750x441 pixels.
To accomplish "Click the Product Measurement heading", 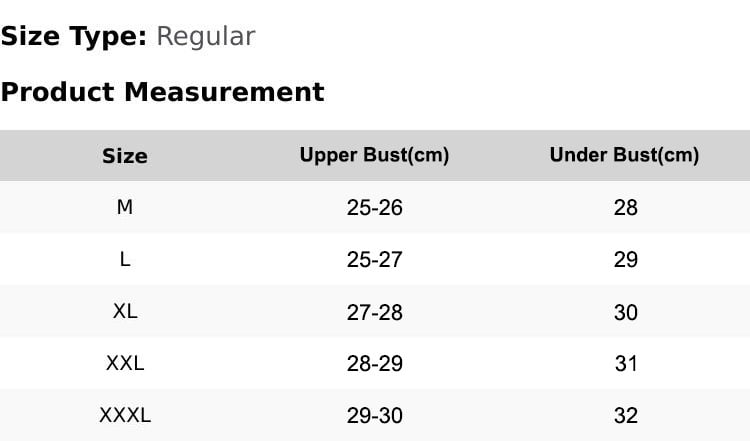I will point(163,92).
